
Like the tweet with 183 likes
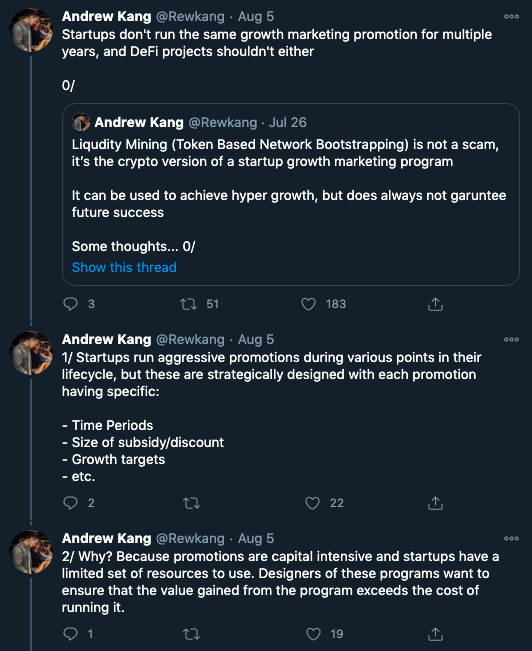[308, 304]
